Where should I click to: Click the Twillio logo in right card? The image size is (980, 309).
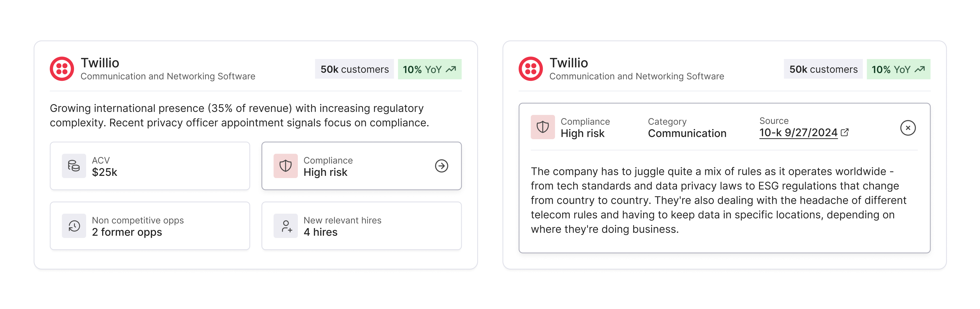[x=530, y=69]
